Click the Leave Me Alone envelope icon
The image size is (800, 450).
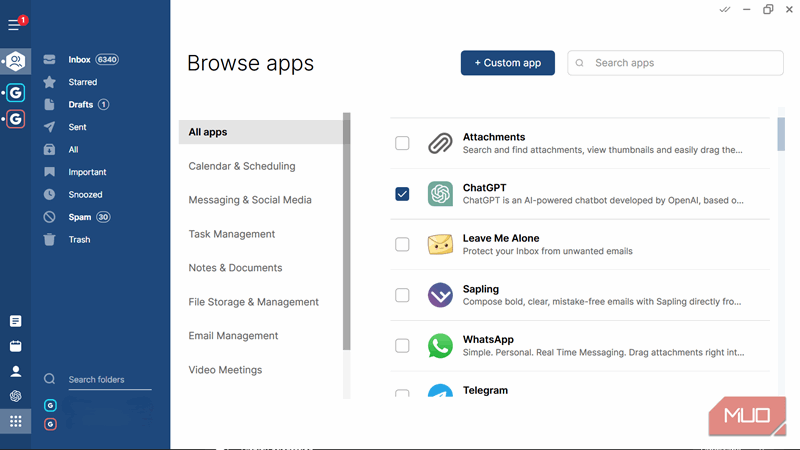click(x=440, y=244)
